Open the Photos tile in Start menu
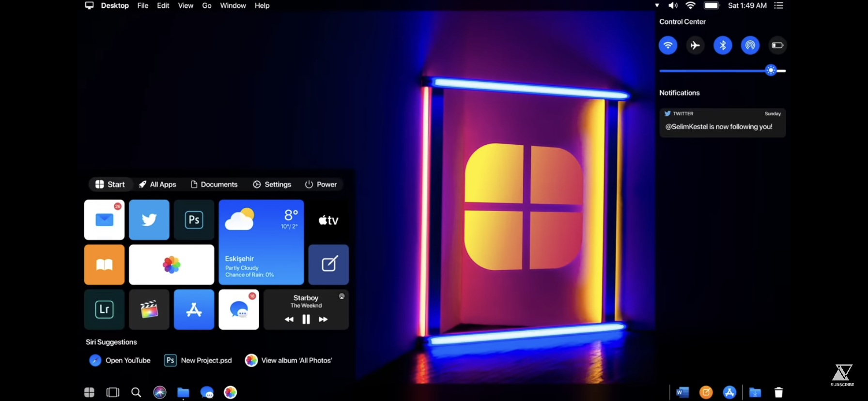This screenshot has width=868, height=401. point(171,264)
